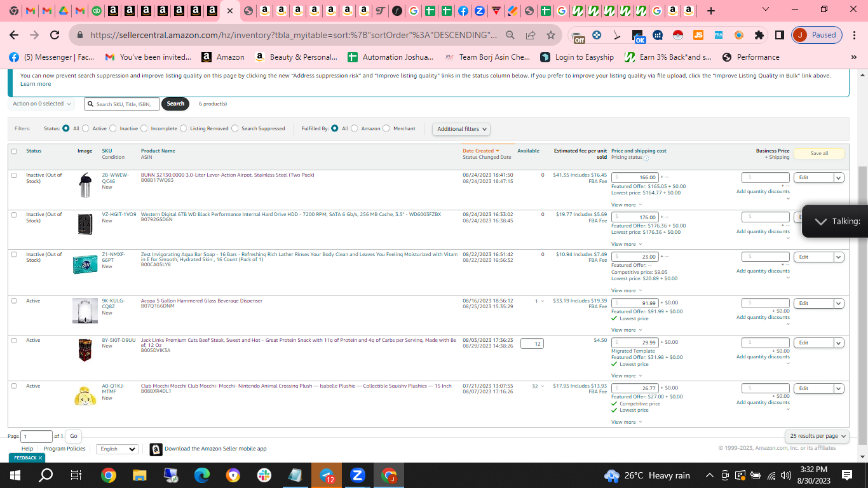Open the share icon in the address bar

pyautogui.click(x=531, y=35)
